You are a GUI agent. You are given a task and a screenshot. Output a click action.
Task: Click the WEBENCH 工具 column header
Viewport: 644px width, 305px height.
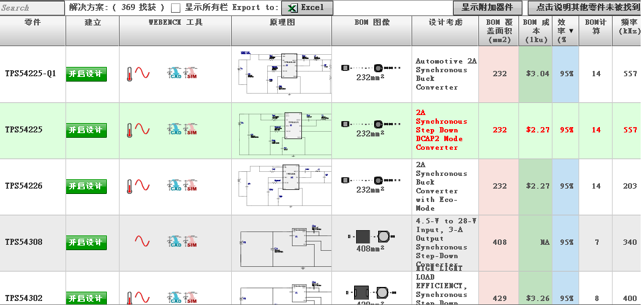[x=176, y=31]
